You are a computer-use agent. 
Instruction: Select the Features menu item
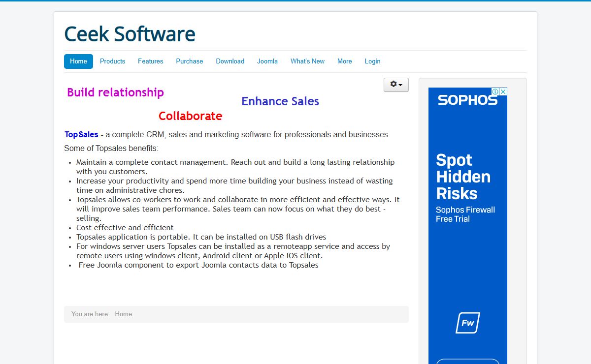click(x=150, y=61)
